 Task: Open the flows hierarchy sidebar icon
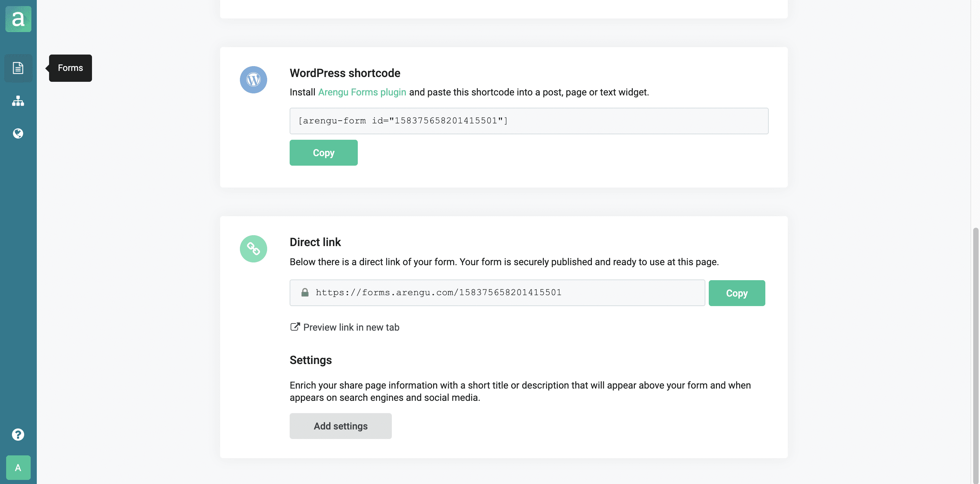coord(18,101)
